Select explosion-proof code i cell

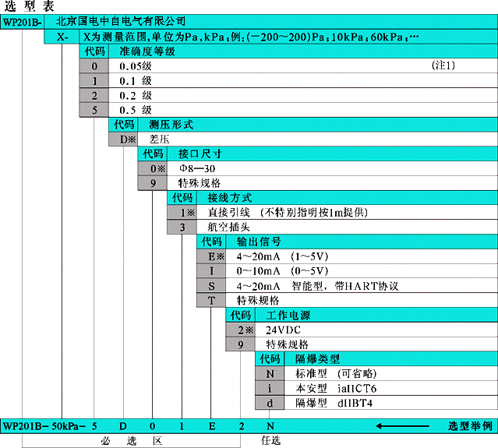(x=270, y=388)
